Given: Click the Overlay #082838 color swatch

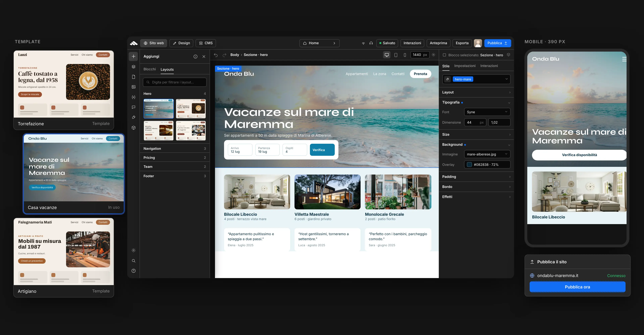Looking at the screenshot, I should (469, 165).
